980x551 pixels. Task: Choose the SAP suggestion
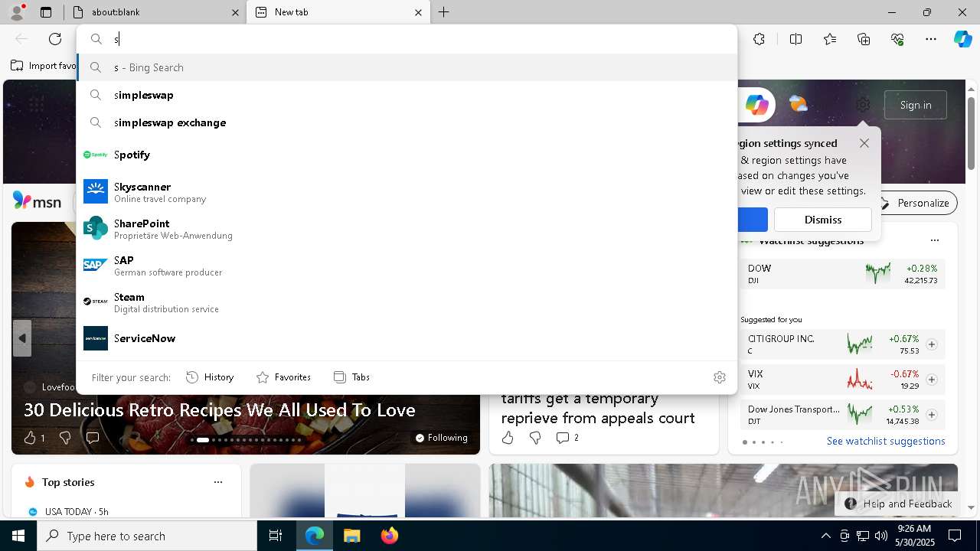point(407,265)
